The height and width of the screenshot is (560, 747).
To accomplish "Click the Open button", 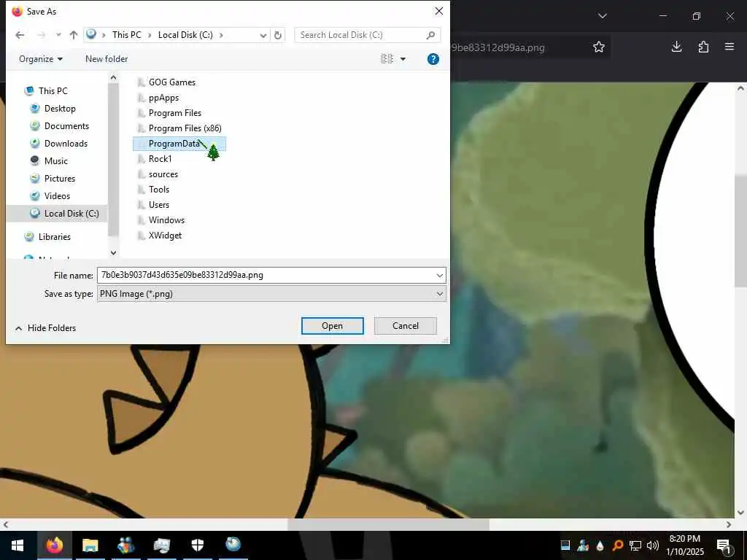I will point(332,326).
